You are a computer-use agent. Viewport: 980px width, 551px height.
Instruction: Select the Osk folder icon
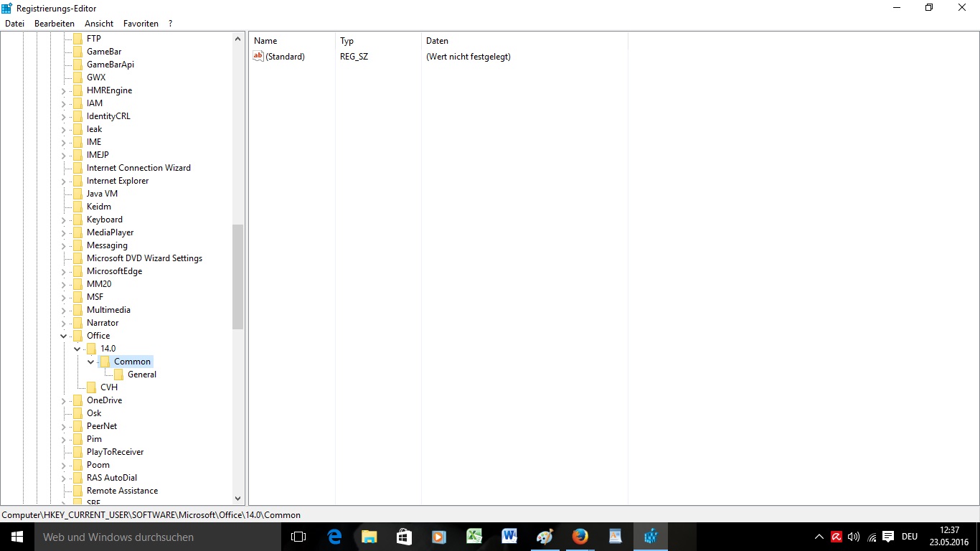tap(77, 413)
